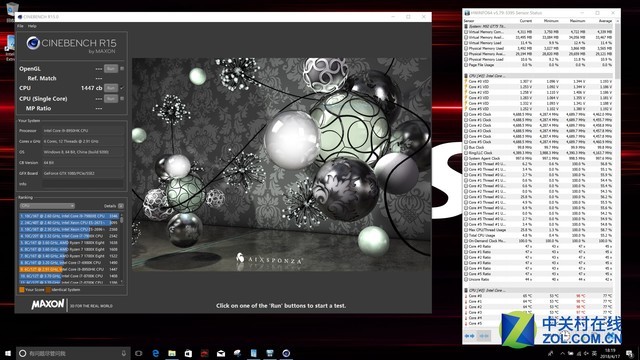Click the Maximum column header in HWiNFO

[577, 21]
